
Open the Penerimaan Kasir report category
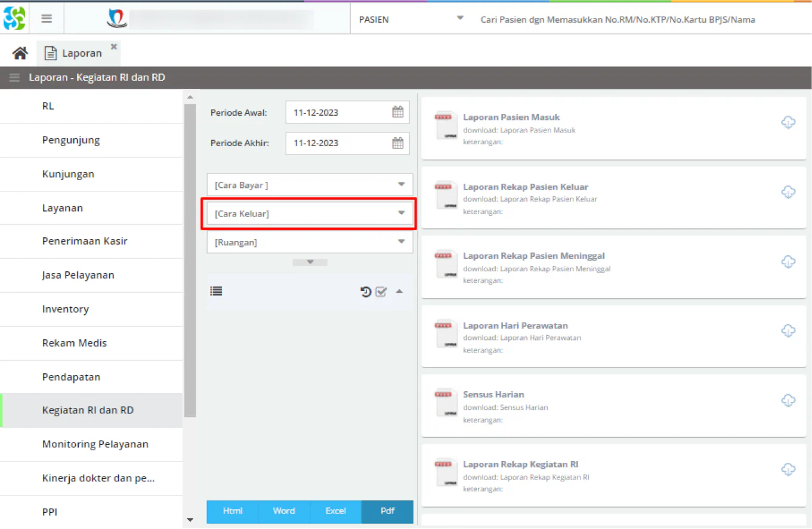[91, 242]
